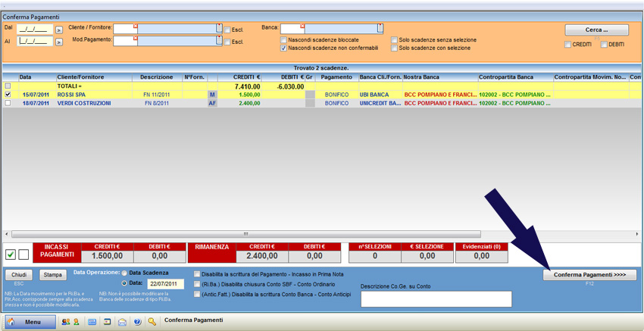The height and width of the screenshot is (331, 644).
Task: Click the 'Cerca ...' search button
Action: (x=596, y=30)
